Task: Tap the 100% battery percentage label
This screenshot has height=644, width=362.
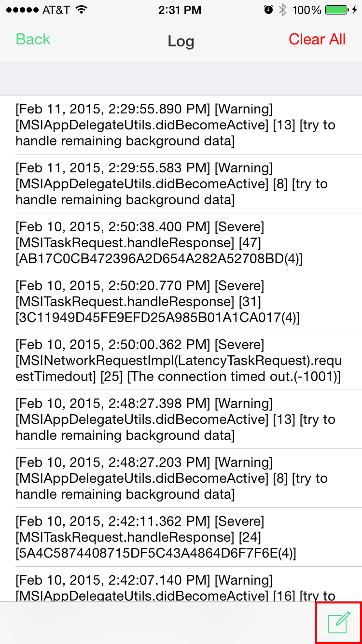Action: click(x=307, y=10)
